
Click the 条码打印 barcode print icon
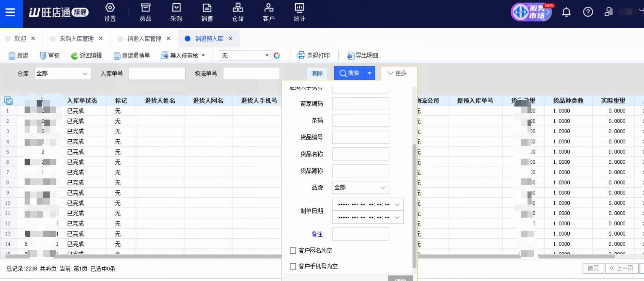(301, 55)
